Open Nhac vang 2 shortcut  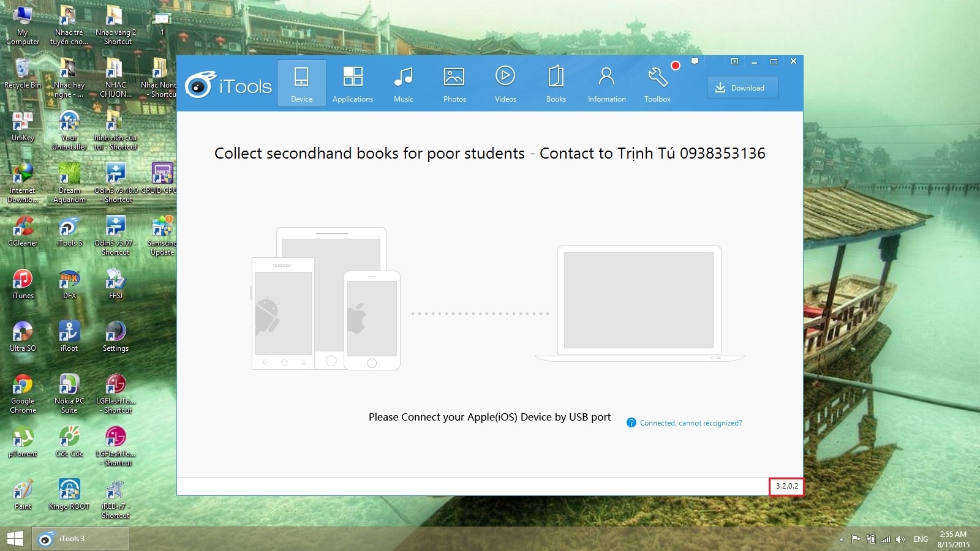116,24
